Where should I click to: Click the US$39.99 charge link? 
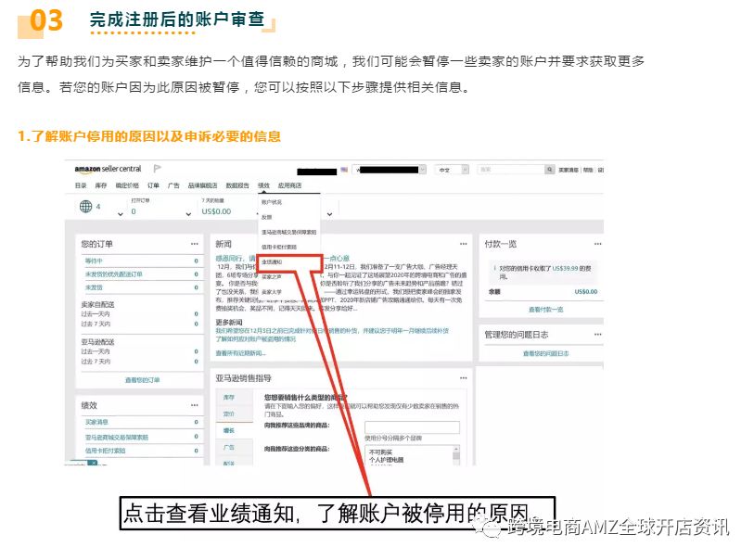coord(566,268)
